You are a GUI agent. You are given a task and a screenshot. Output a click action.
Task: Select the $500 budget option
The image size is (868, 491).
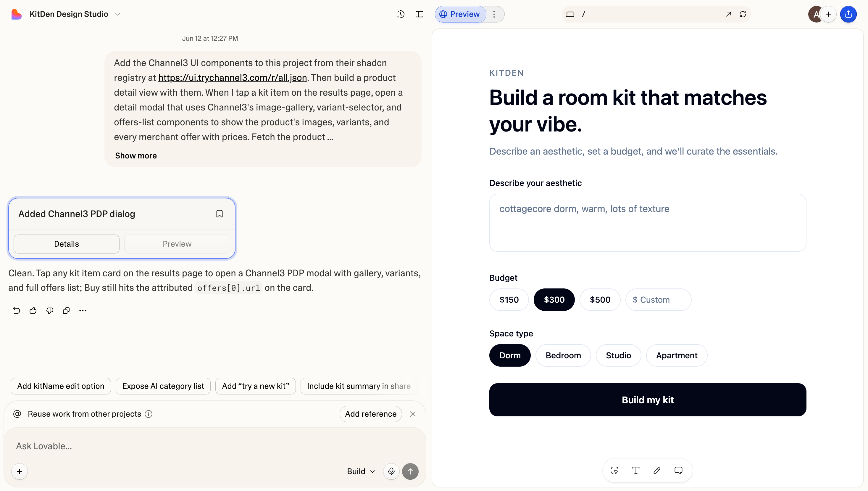point(600,299)
